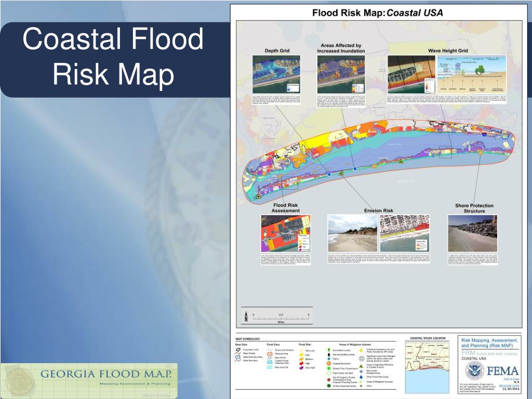Click the orange Coastal Structures legend icon
Screen dimensions: 532x399
click(329, 363)
